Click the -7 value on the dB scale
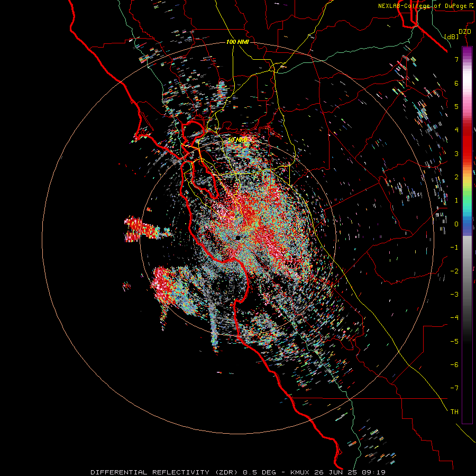The image size is (476, 476). (x=454, y=388)
